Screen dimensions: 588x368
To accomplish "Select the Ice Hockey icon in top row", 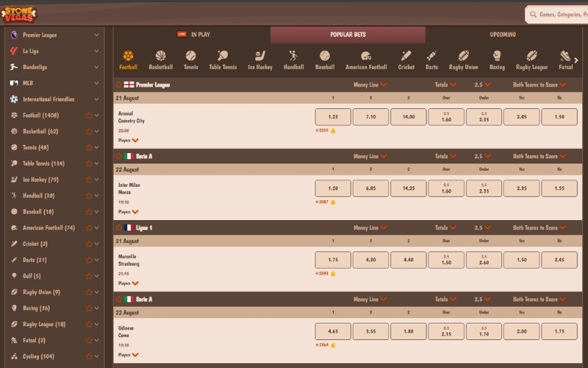I will click(x=260, y=56).
